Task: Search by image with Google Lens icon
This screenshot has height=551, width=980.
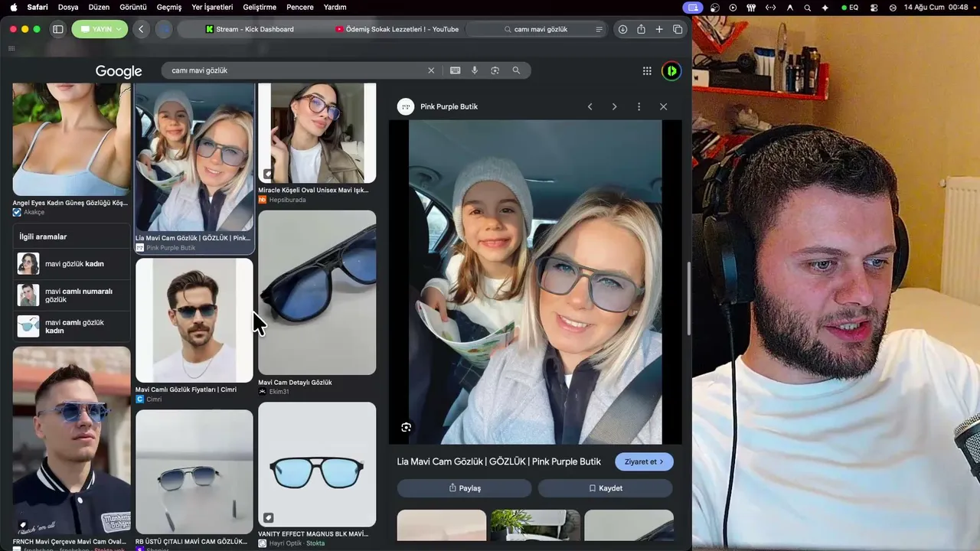Action: (x=495, y=70)
